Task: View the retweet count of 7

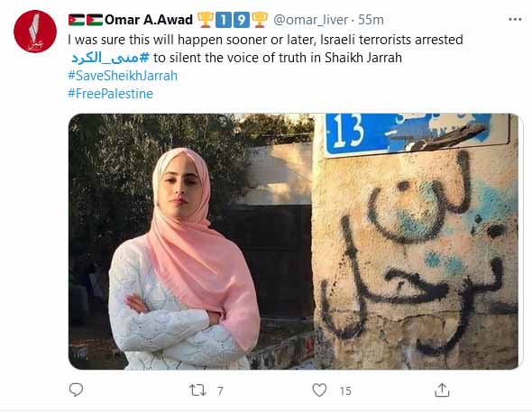Action: (x=220, y=391)
